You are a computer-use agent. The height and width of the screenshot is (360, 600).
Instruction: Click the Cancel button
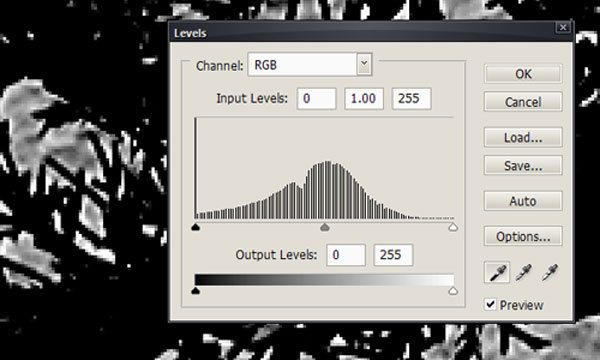tap(523, 102)
